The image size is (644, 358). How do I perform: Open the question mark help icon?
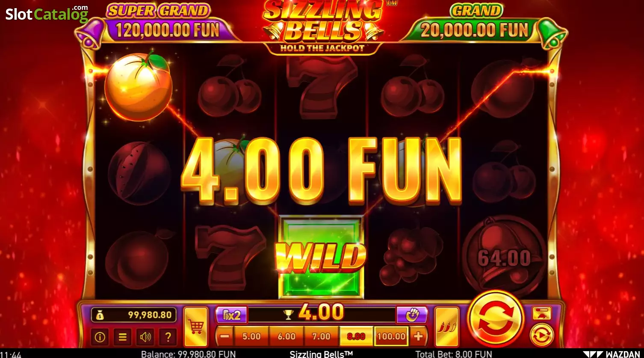coord(168,337)
